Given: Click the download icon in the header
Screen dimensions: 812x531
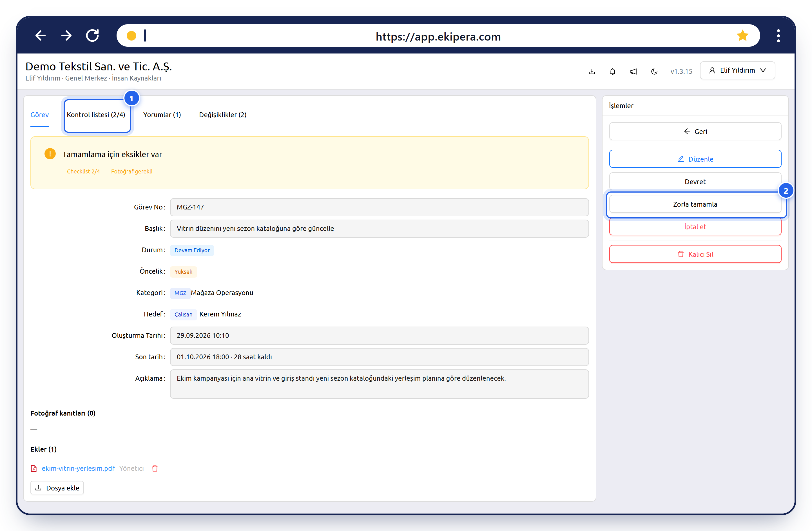Looking at the screenshot, I should [592, 71].
